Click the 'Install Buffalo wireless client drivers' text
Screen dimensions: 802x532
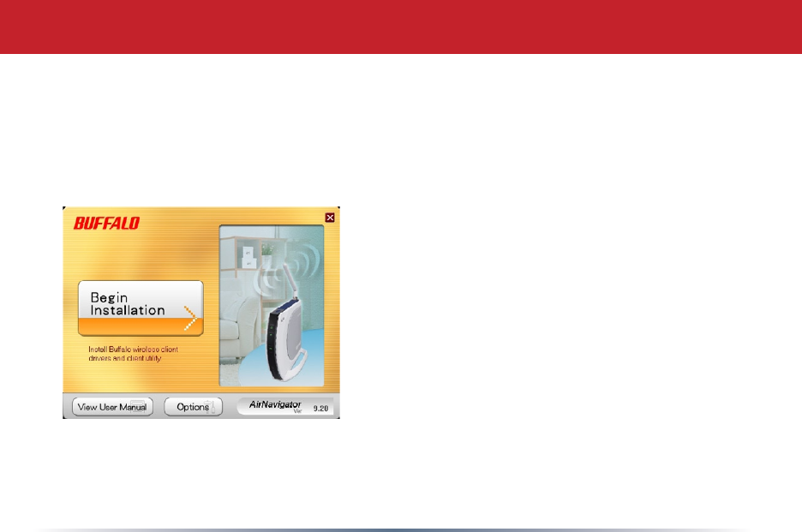133,354
